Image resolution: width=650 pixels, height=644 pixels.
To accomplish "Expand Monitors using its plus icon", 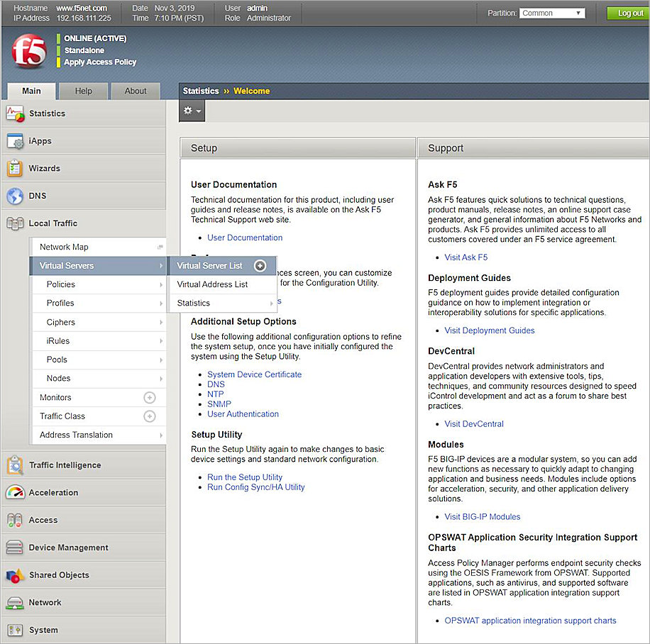I will [x=149, y=397].
